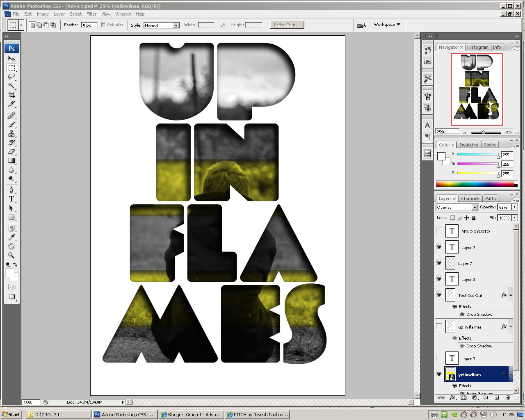The width and height of the screenshot is (525, 420).
Task: Hide the Layer 8 text layer
Action: pyautogui.click(x=439, y=279)
